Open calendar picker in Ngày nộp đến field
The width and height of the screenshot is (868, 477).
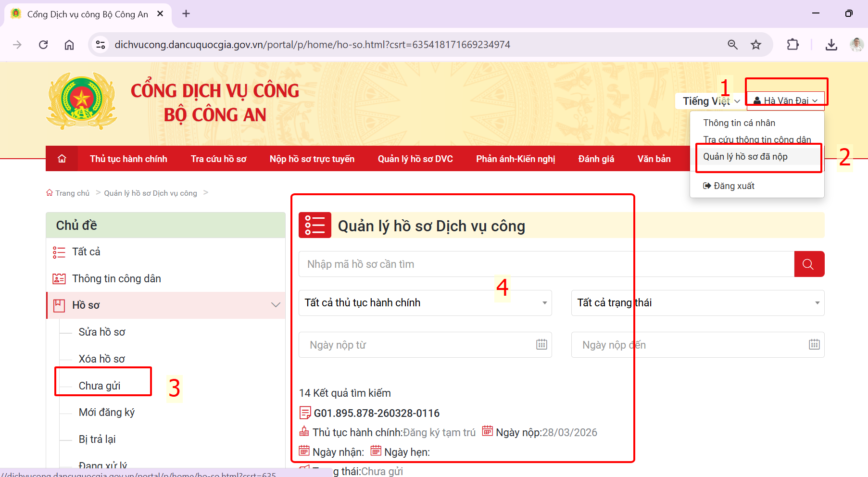(x=814, y=344)
